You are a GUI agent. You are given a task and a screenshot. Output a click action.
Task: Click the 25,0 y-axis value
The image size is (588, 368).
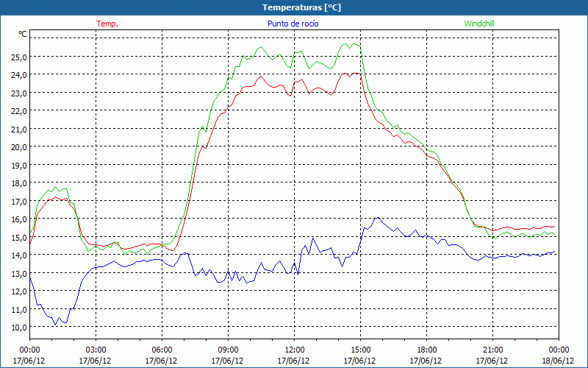[18, 57]
